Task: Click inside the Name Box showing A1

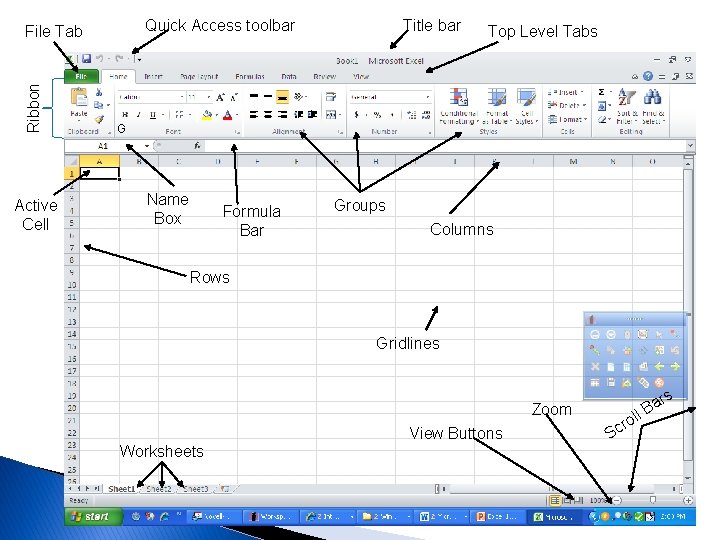Action: pyautogui.click(x=103, y=146)
